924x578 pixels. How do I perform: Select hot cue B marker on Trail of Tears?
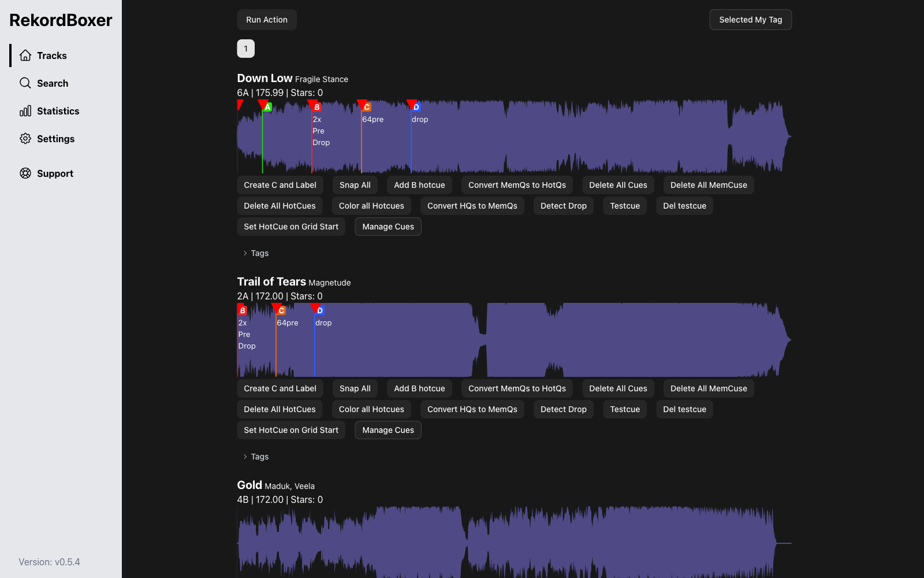pyautogui.click(x=243, y=310)
